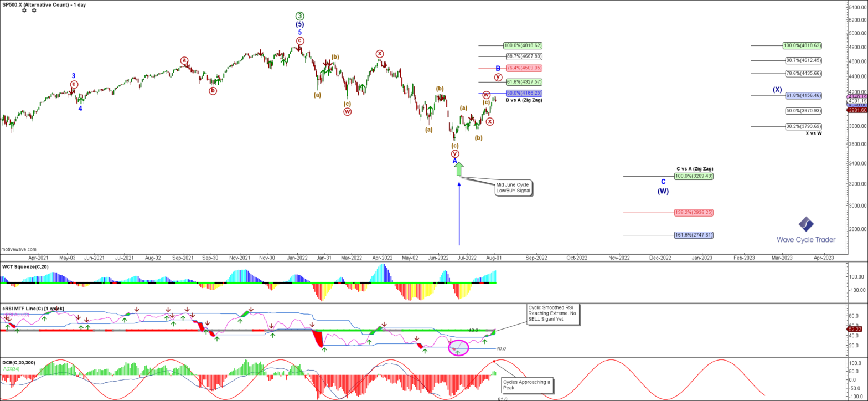Click the second gear icon under chart title

pos(34,11)
